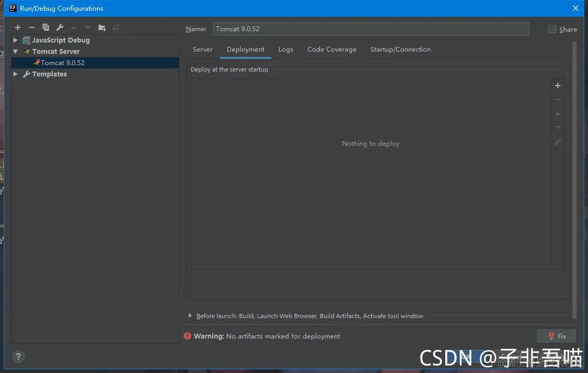Select the Tomcat Server label

click(56, 51)
